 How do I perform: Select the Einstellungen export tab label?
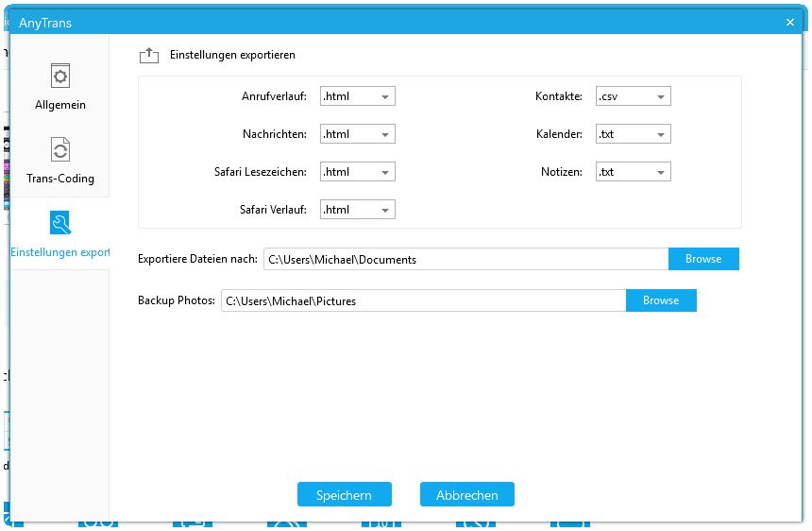point(60,252)
